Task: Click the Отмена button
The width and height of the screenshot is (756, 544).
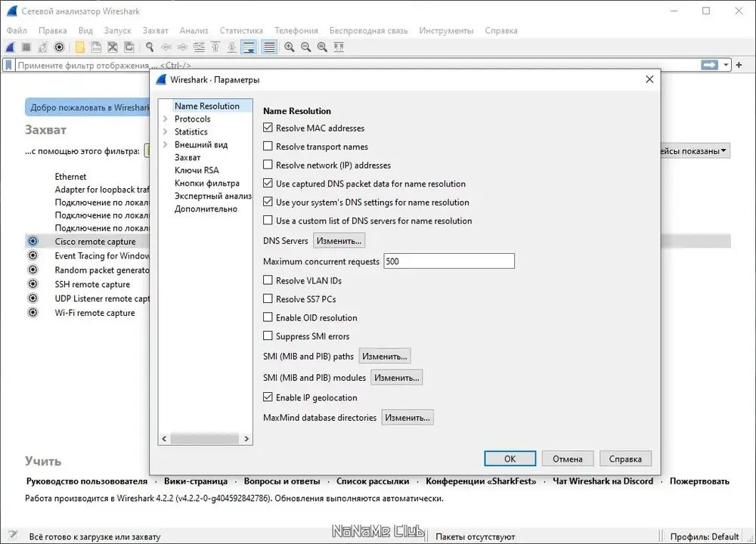Action: point(568,459)
